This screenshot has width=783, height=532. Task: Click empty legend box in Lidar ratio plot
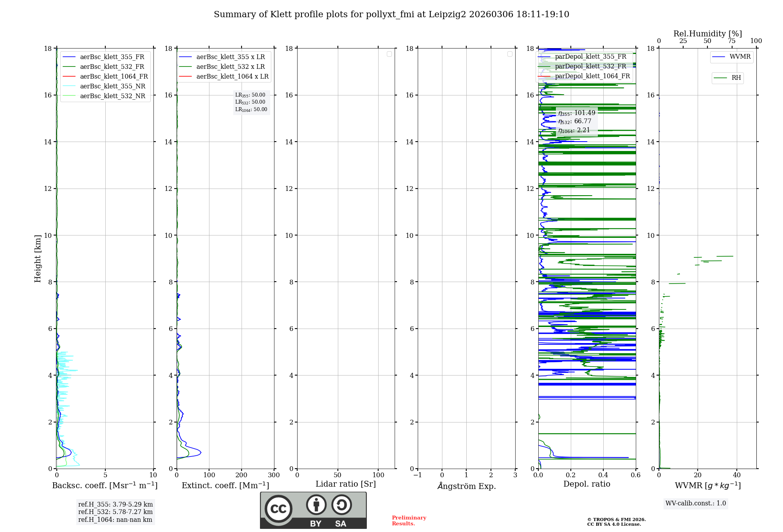pos(389,54)
